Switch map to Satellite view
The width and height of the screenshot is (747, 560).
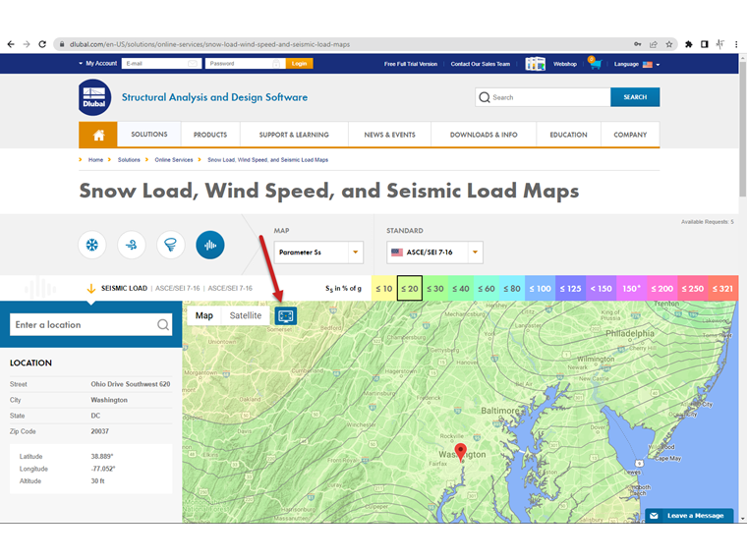246,315
